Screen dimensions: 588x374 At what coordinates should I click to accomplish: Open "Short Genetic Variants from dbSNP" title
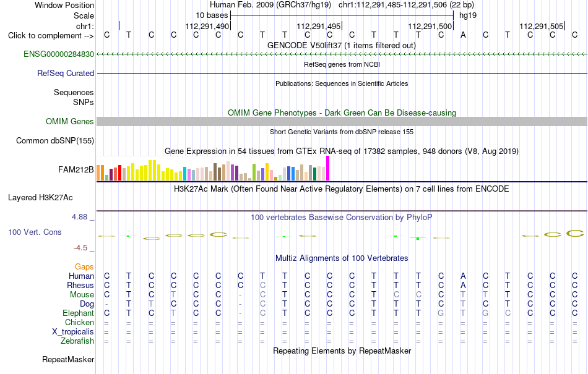[x=342, y=132]
